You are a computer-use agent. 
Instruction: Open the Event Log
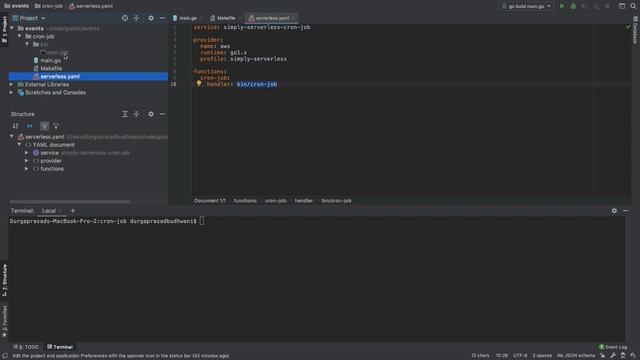pos(613,347)
